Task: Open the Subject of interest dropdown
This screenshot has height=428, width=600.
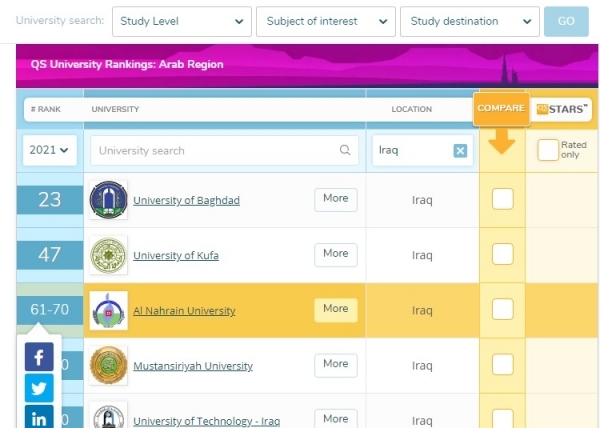Action: pos(326,21)
